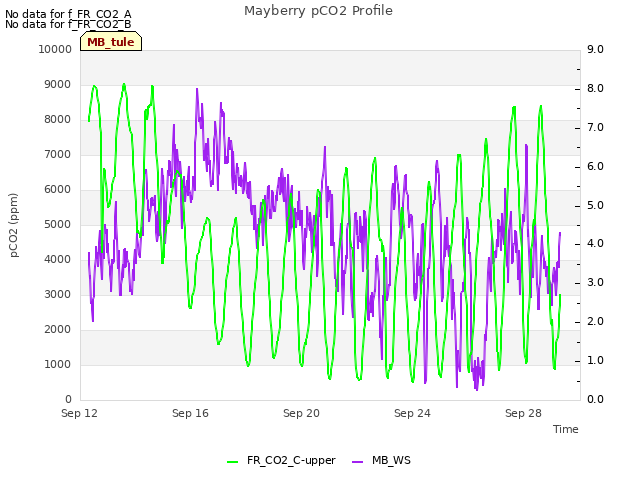This screenshot has height=480, width=640.
Task: Click the Time axis label
Action: coord(566,429)
